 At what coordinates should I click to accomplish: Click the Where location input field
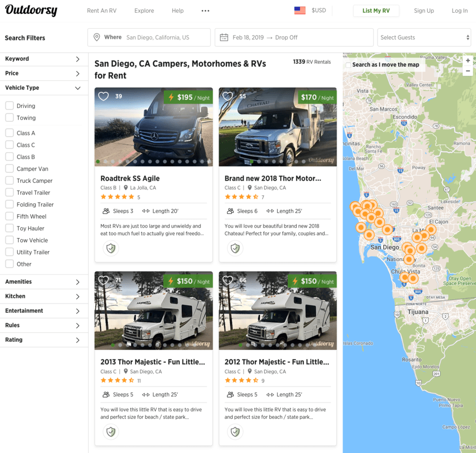click(x=149, y=37)
